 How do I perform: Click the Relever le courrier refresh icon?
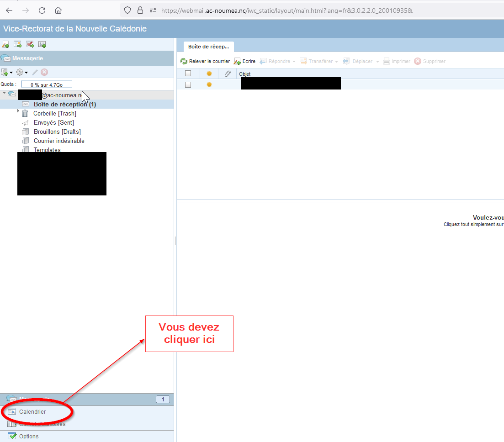tap(184, 61)
